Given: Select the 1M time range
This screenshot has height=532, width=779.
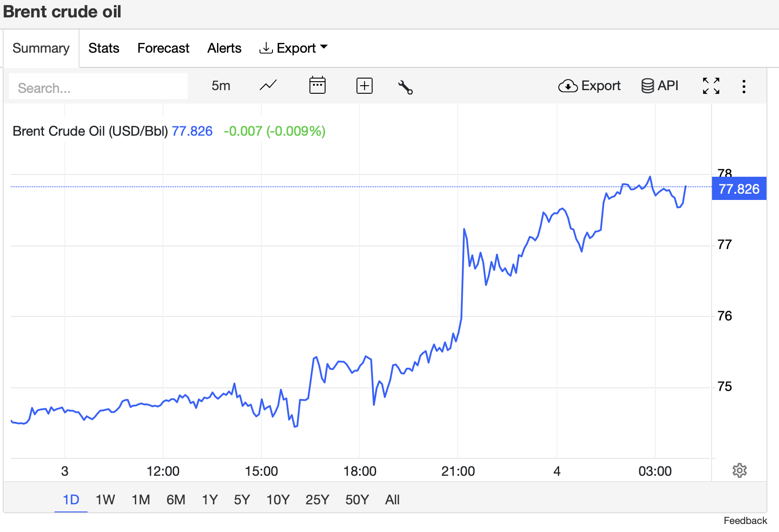Looking at the screenshot, I should 141,499.
